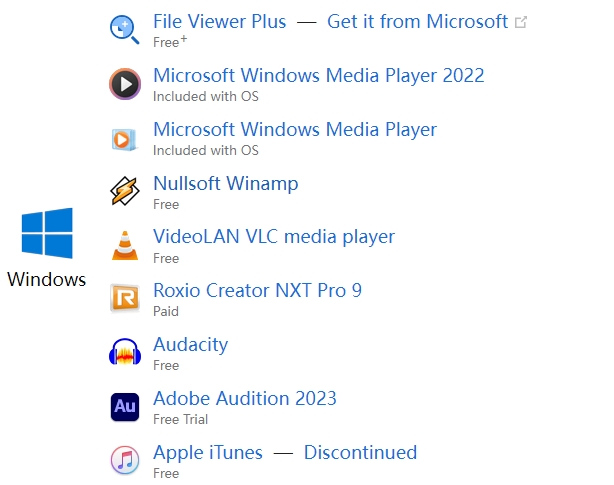Open the File Viewer Plus link
This screenshot has width=614, height=485.
[x=220, y=22]
